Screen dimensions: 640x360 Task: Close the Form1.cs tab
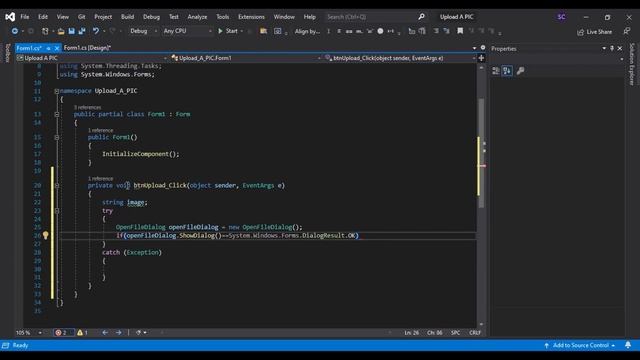[x=57, y=48]
